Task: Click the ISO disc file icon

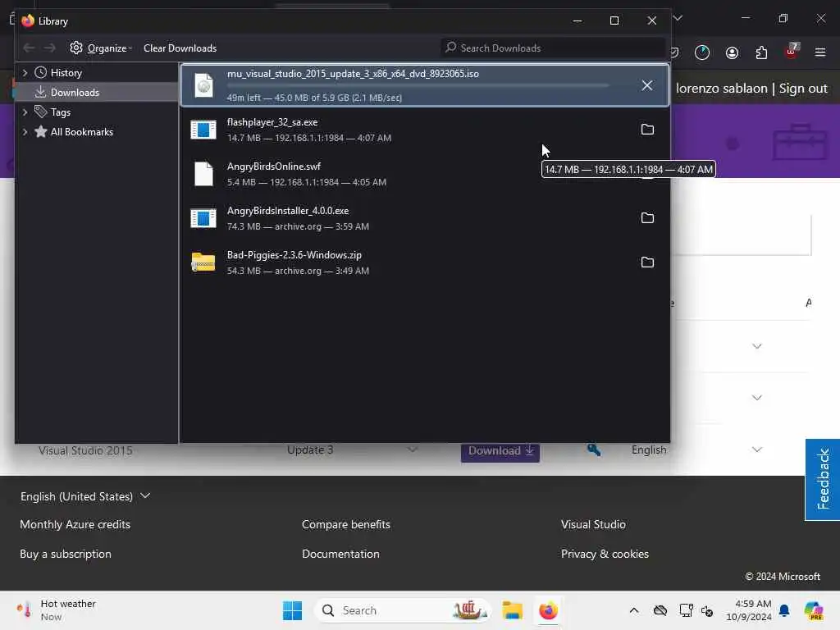Action: [x=203, y=85]
